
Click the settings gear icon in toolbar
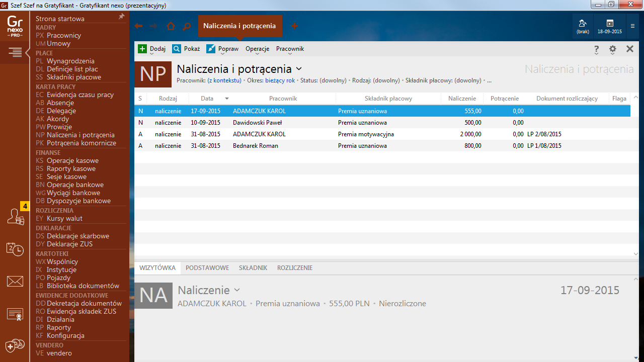tap(612, 49)
